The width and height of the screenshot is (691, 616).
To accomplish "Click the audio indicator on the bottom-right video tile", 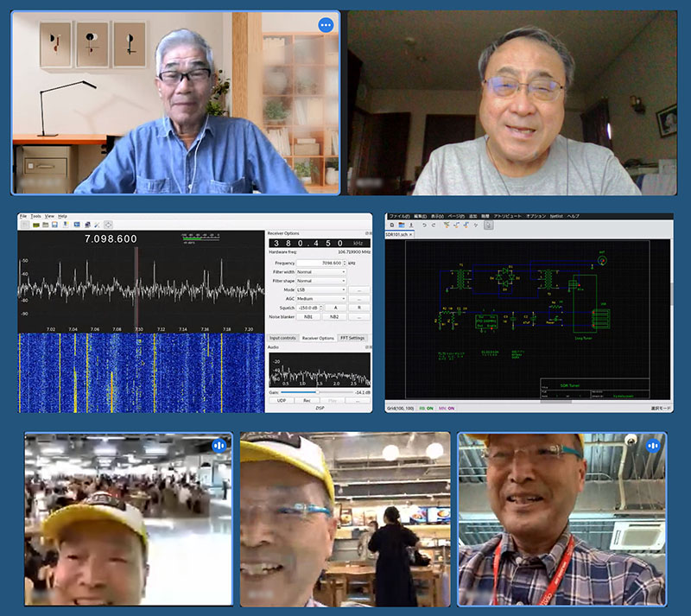I will [653, 446].
